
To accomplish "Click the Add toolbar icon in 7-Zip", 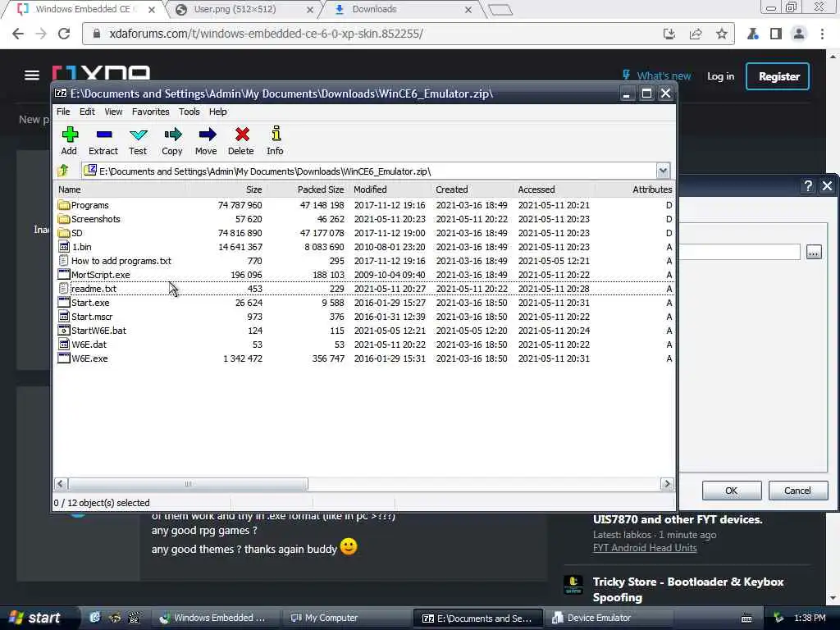I will coord(69,135).
